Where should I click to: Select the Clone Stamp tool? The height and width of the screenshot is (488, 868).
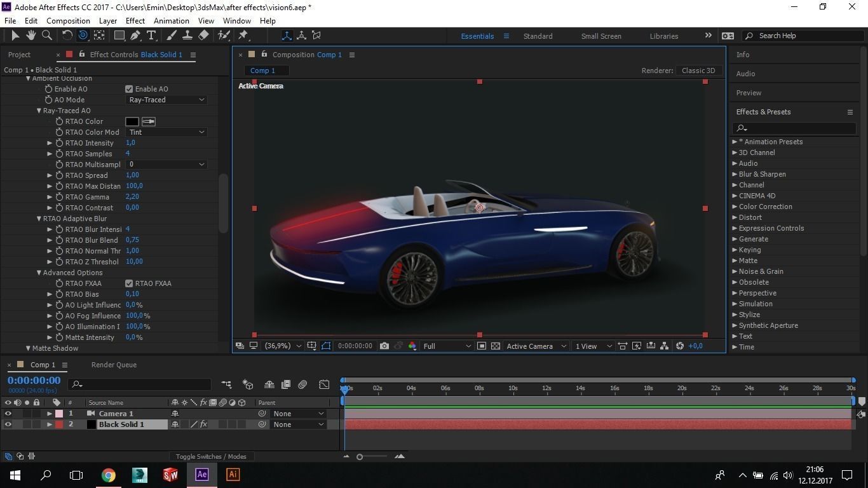tap(187, 36)
